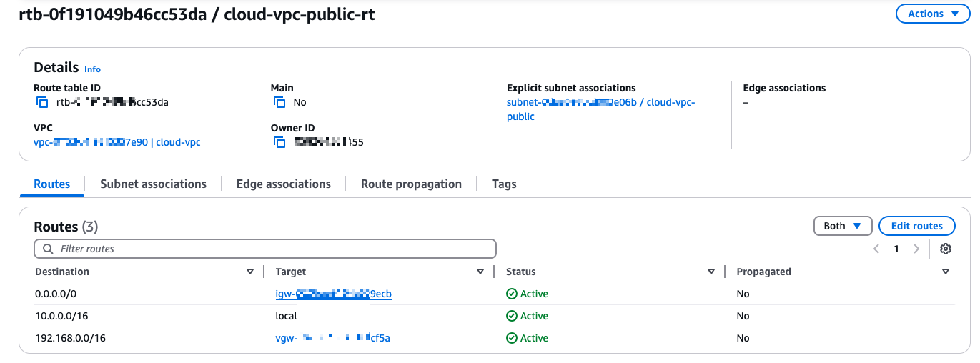Viewport: 980px width, 363px height.
Task: Go to next routes page
Action: tap(916, 249)
